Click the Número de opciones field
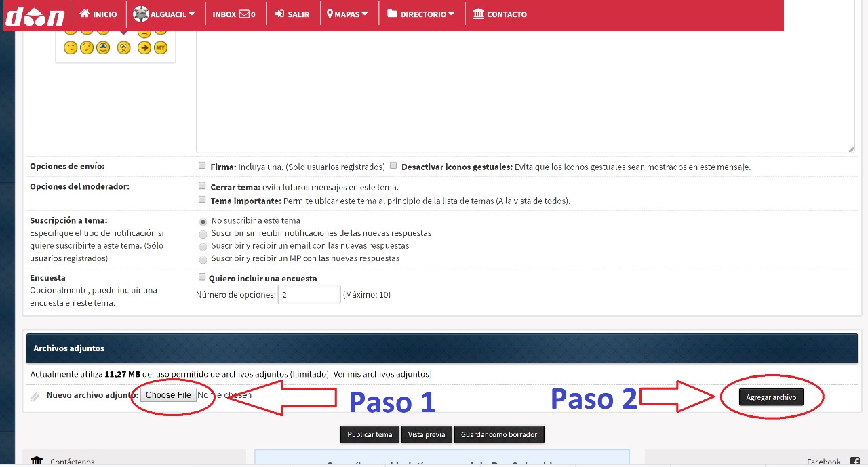 [309, 295]
